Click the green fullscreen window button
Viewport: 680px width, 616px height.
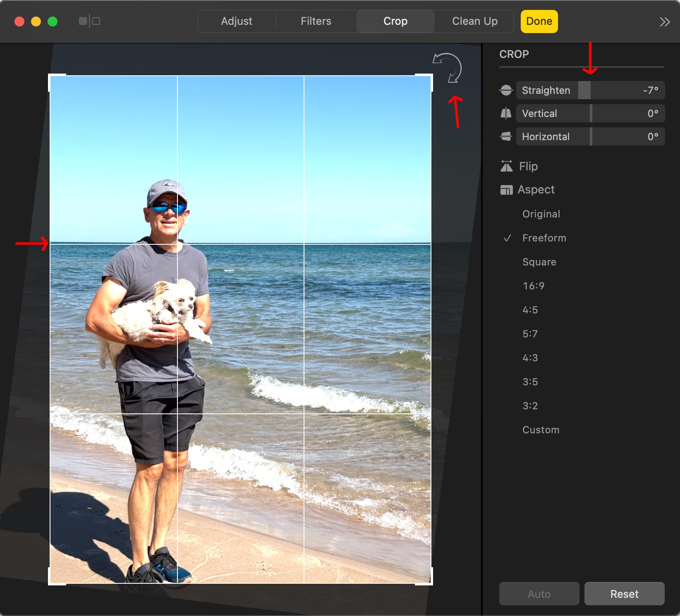[x=53, y=21]
